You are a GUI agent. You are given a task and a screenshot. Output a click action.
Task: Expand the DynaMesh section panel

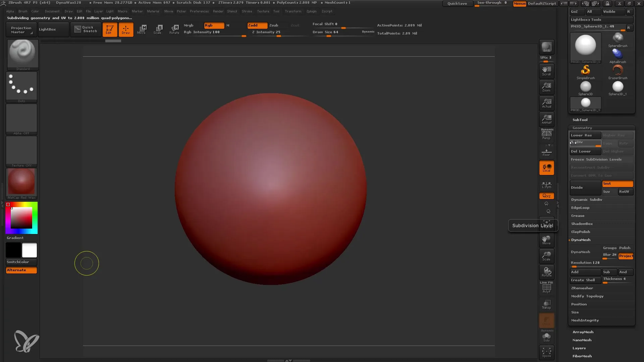(x=580, y=239)
